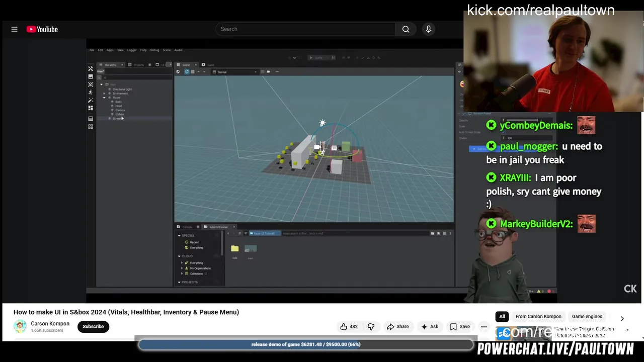Viewport: 644px width, 362px height.
Task: Subscribe to Carson Kompon channel
Action: pyautogui.click(x=93, y=327)
